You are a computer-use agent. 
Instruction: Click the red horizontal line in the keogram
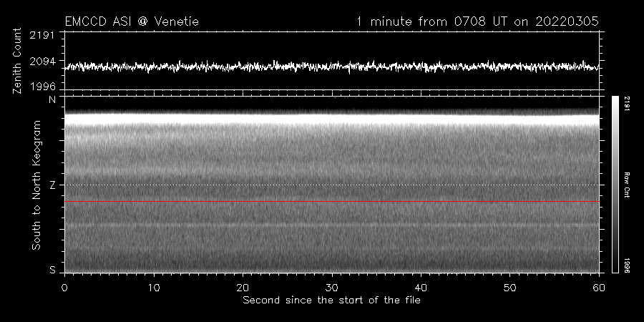332,202
